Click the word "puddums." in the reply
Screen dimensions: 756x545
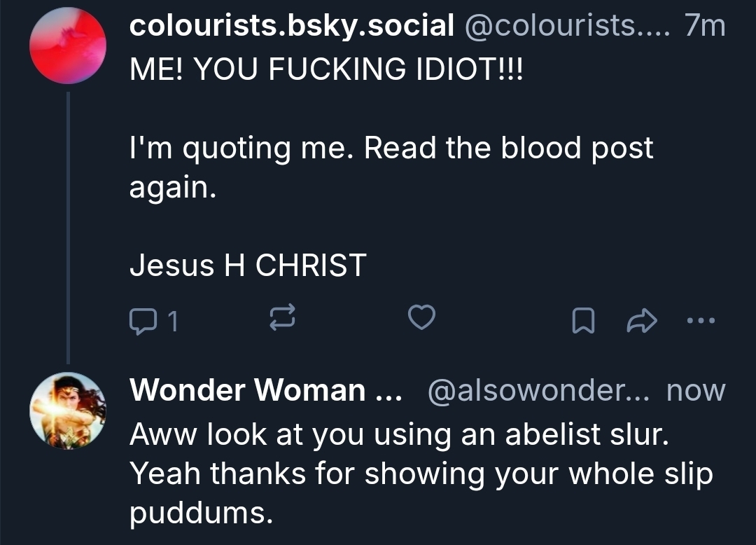coord(200,513)
